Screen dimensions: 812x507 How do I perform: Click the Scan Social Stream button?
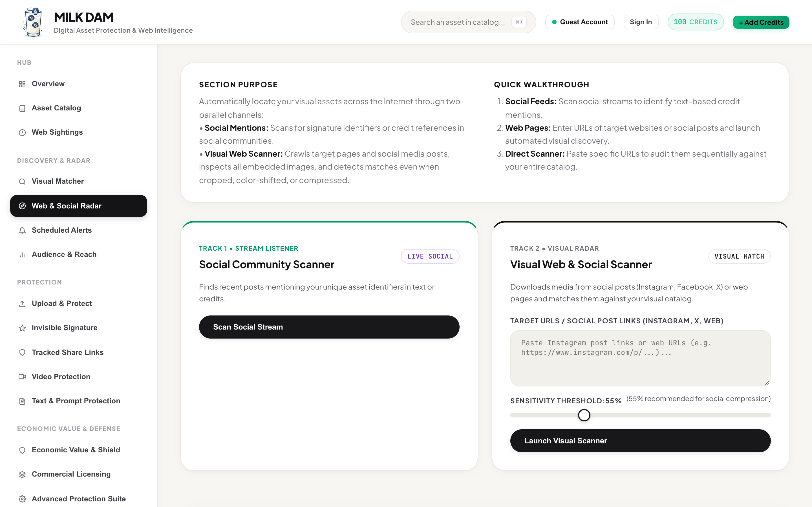tap(329, 327)
